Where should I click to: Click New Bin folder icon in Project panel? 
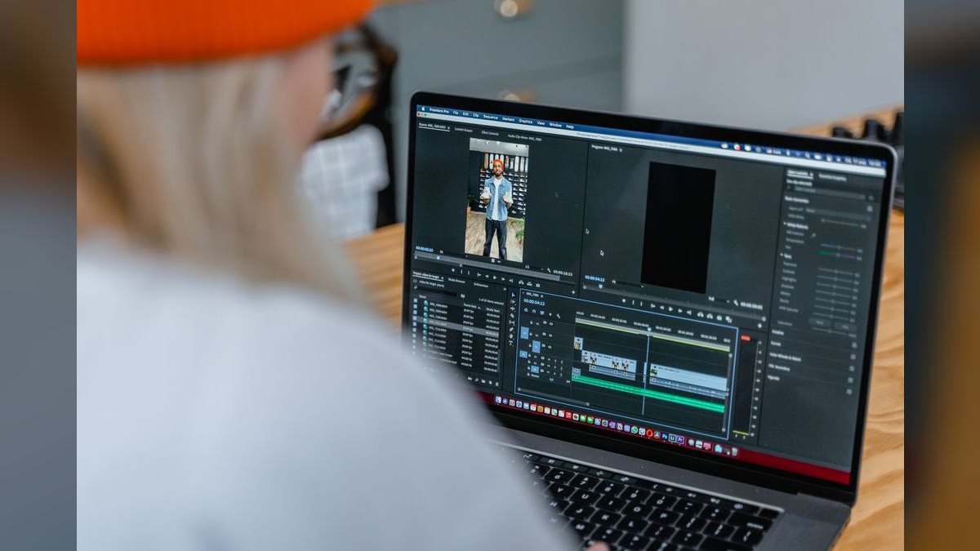click(483, 381)
